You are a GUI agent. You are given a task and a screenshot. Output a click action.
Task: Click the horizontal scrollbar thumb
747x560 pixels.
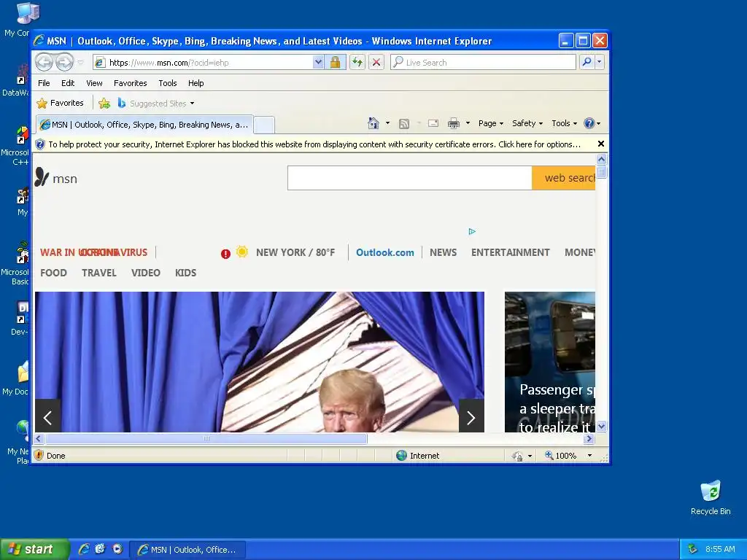click(x=206, y=438)
